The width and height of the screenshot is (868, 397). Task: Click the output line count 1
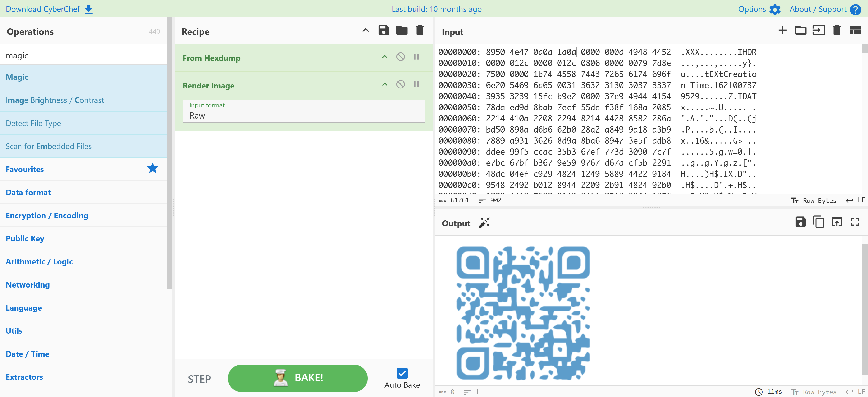tap(471, 392)
